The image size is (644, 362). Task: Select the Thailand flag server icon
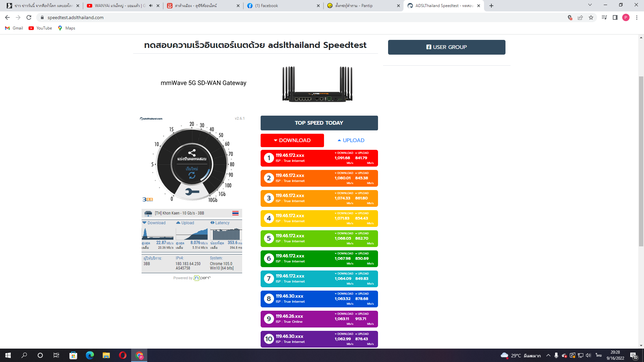(x=235, y=213)
